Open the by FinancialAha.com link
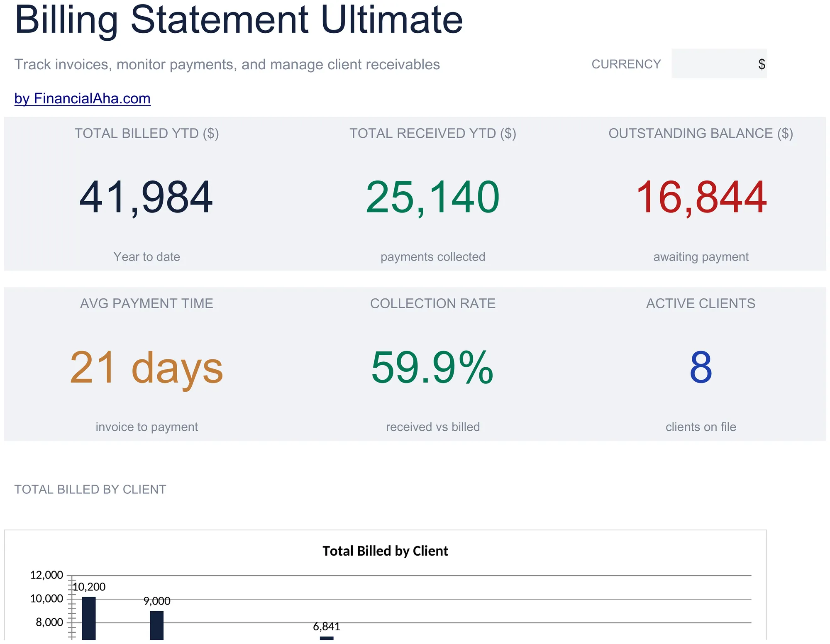The width and height of the screenshot is (830, 644). point(82,99)
